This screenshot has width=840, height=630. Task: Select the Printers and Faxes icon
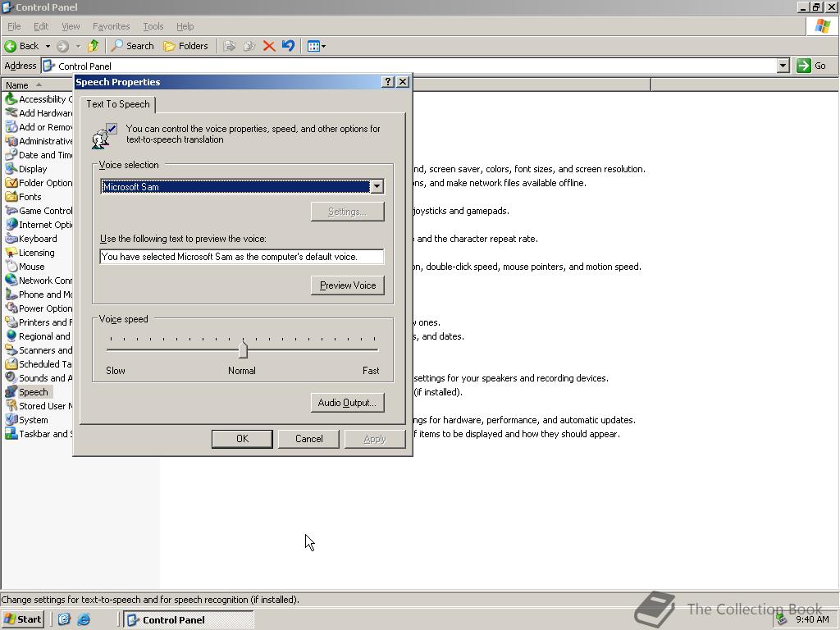point(11,322)
